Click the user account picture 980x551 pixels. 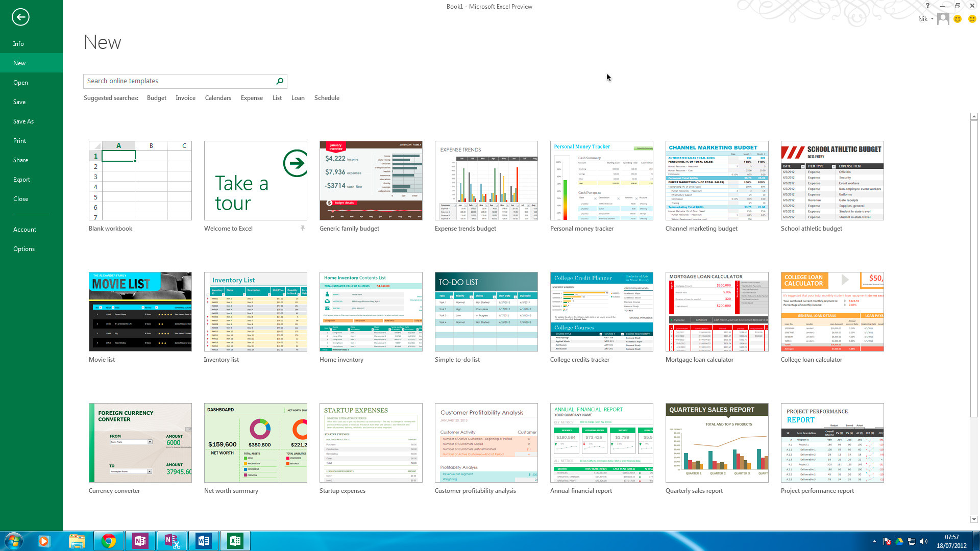click(x=943, y=19)
